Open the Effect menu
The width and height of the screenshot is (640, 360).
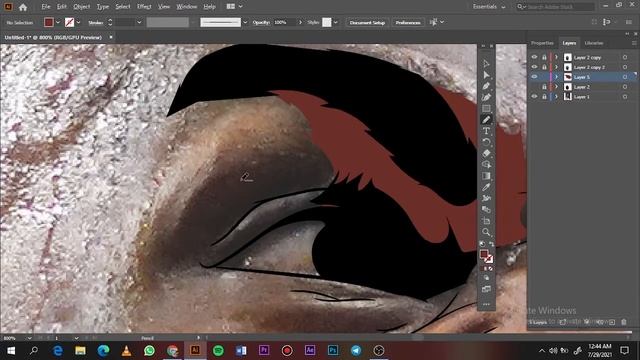tap(144, 7)
